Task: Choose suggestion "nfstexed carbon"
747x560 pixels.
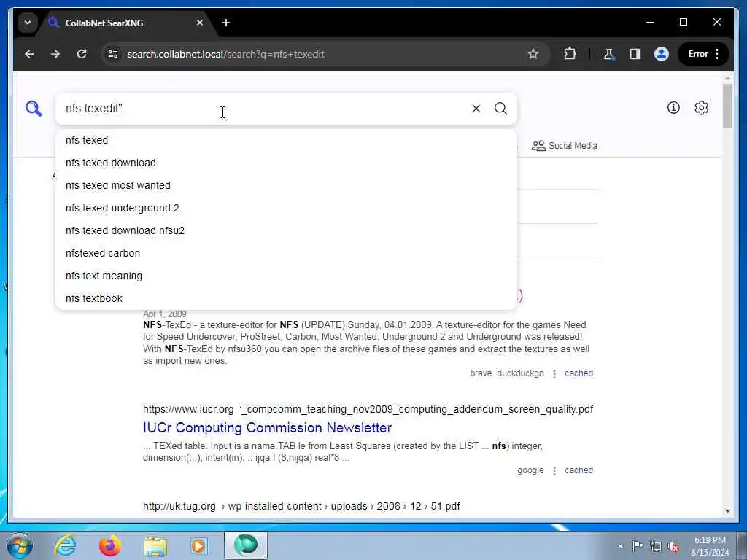Action: 286,253
